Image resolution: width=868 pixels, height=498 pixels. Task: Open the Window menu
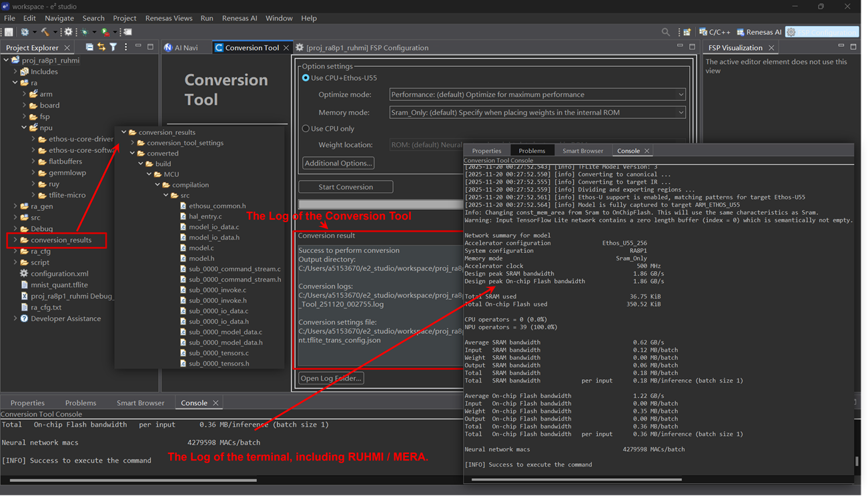(279, 18)
